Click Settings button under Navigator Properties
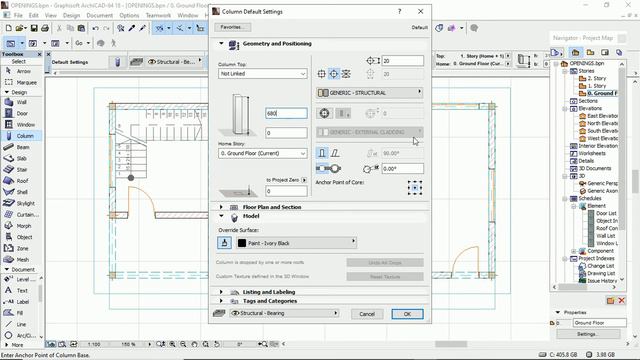Viewport: 640px width, 360px height. click(x=588, y=334)
